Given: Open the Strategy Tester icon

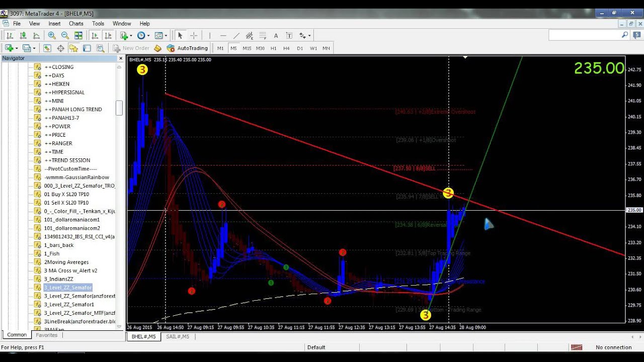Looking at the screenshot, I should pos(100,48).
